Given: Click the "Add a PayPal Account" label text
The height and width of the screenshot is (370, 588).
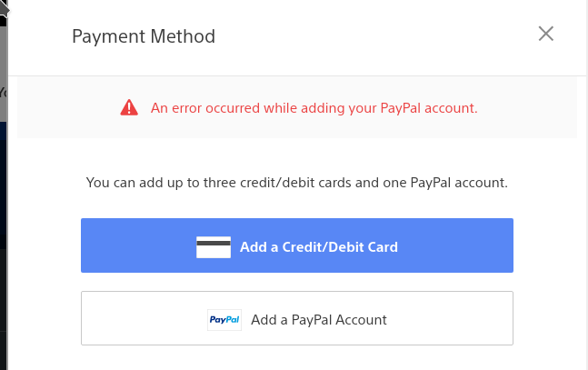Looking at the screenshot, I should pos(319,320).
